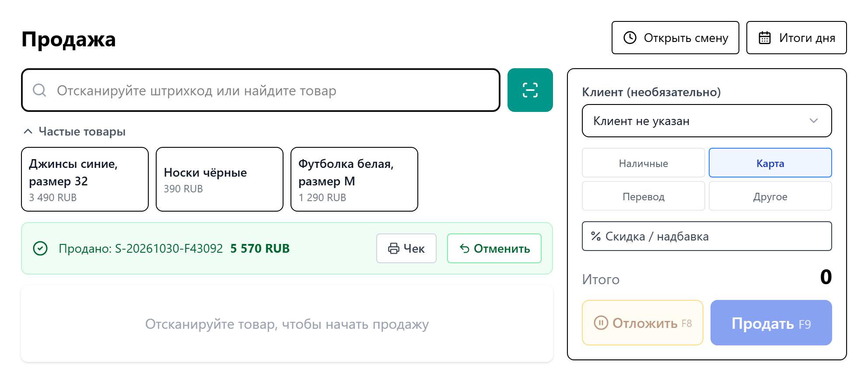Click the barcode scanner button
Screen dimensions: 868x383
(530, 90)
